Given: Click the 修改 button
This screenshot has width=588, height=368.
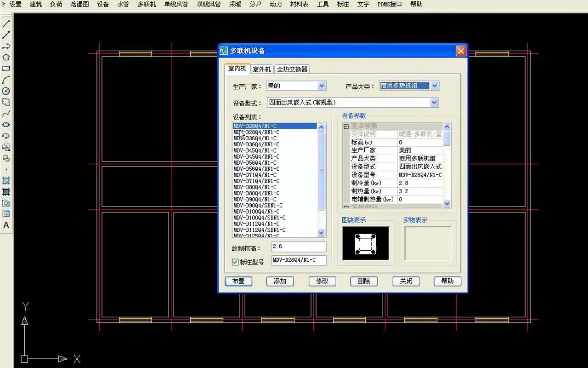Looking at the screenshot, I should 322,281.
